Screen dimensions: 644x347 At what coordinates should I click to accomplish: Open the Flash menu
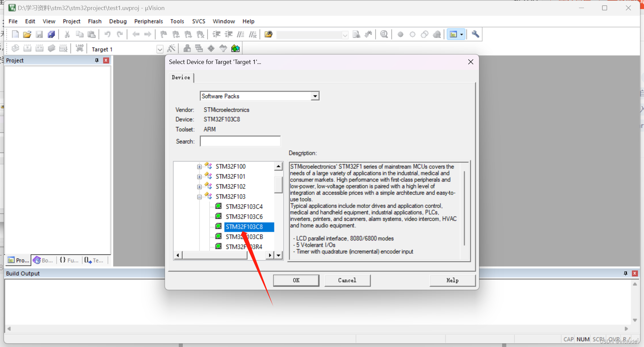pyautogui.click(x=95, y=21)
